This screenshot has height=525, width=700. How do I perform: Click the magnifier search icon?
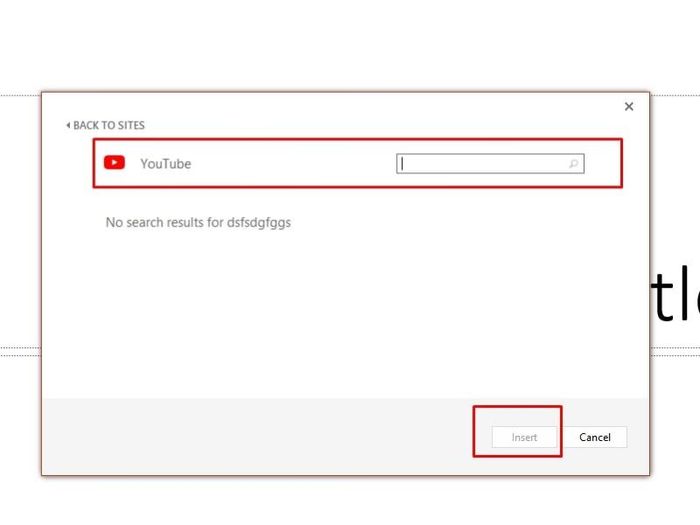tap(574, 164)
